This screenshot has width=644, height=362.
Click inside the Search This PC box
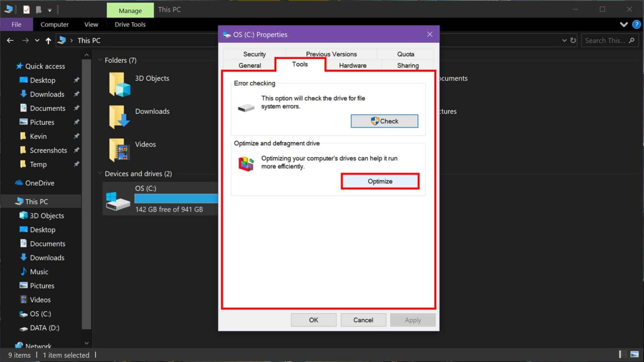pos(609,40)
